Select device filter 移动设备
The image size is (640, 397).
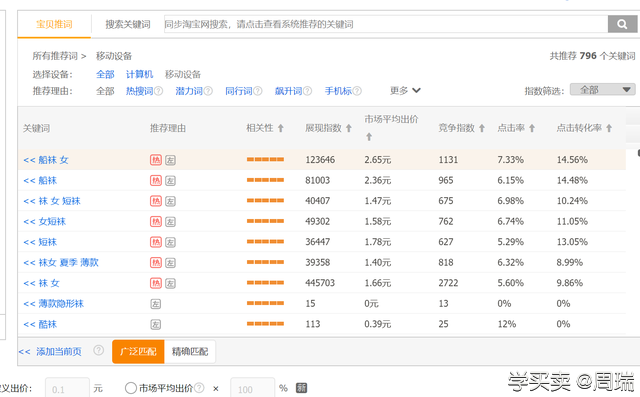pos(183,74)
